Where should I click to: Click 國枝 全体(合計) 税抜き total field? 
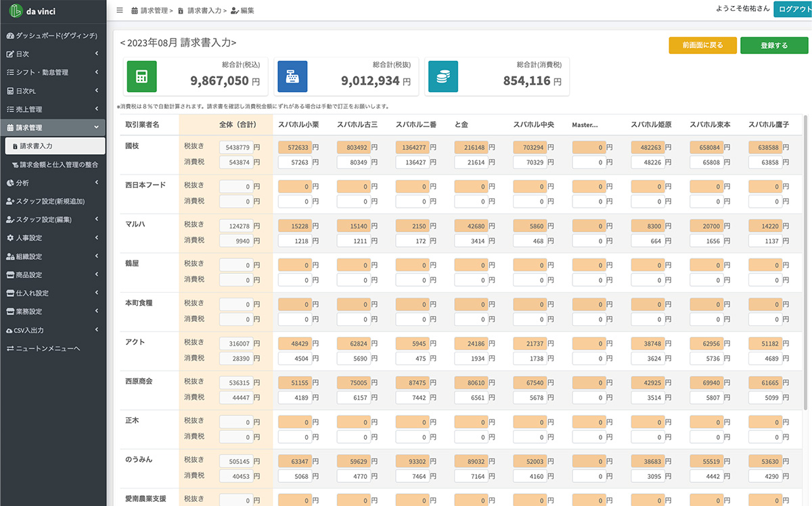pos(236,147)
